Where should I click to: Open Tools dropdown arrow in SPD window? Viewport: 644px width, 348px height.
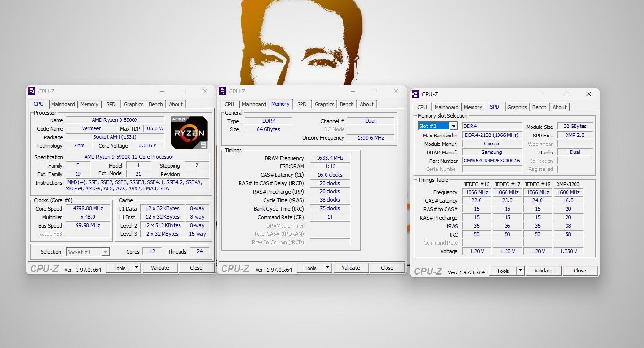(520, 271)
